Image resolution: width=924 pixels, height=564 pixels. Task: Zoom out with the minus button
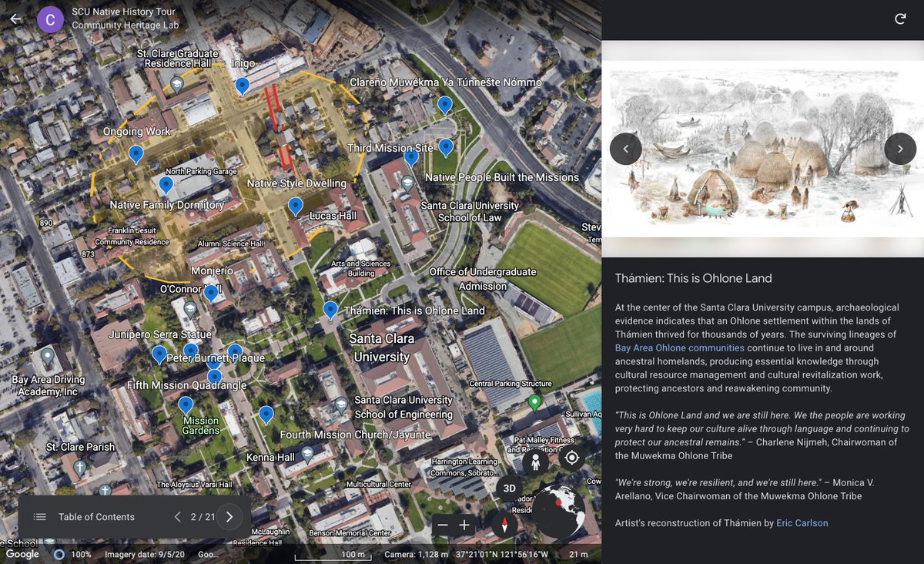coord(442,525)
